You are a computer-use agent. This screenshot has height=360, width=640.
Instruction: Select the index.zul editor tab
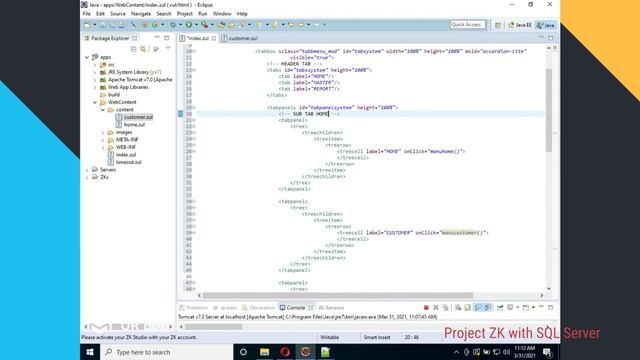[x=198, y=38]
